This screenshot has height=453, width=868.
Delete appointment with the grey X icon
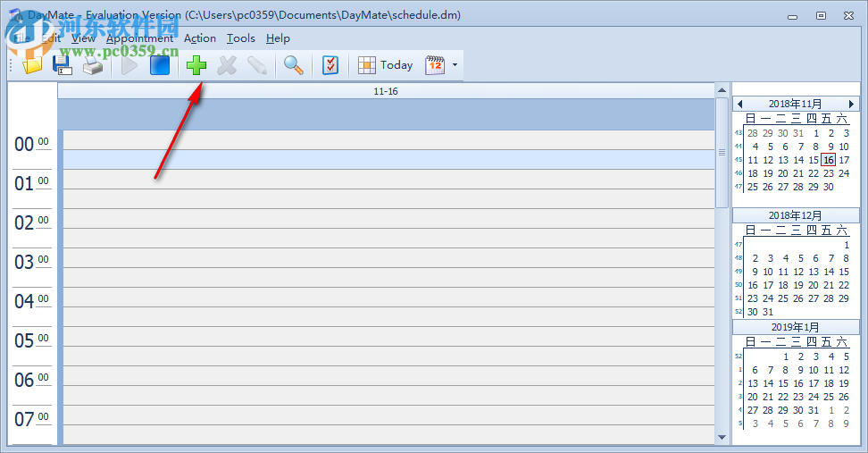pyautogui.click(x=227, y=65)
